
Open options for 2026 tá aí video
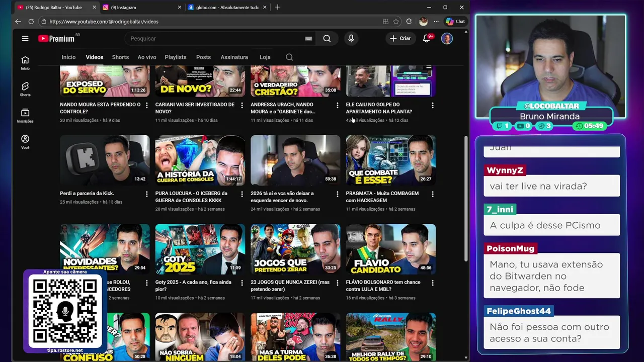pos(338,194)
